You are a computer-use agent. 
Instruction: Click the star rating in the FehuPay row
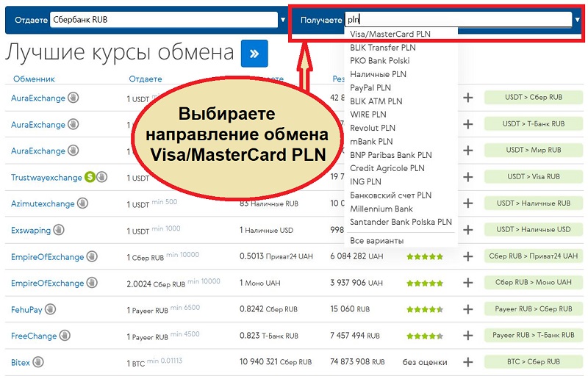[x=425, y=310]
